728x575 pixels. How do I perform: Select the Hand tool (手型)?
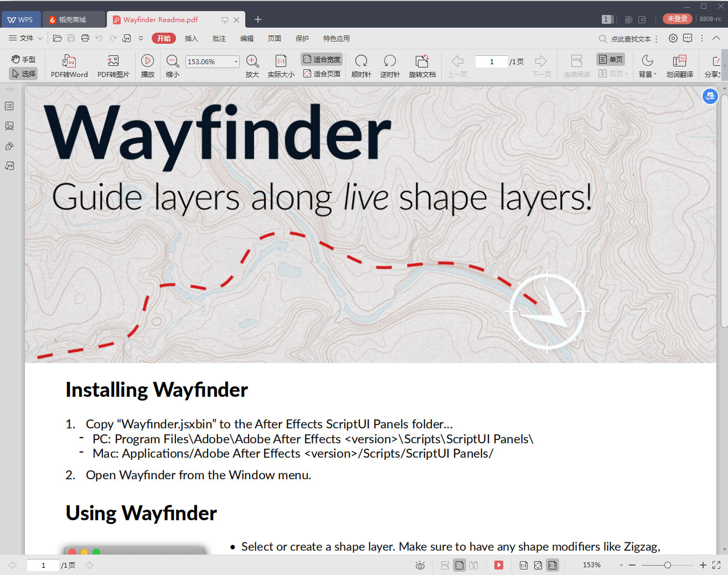[23, 59]
